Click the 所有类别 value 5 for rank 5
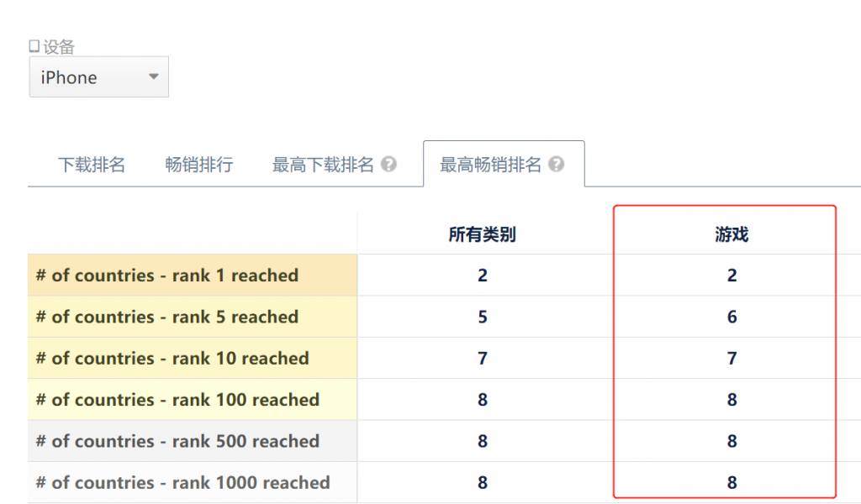This screenshot has width=861, height=504. pyautogui.click(x=482, y=318)
